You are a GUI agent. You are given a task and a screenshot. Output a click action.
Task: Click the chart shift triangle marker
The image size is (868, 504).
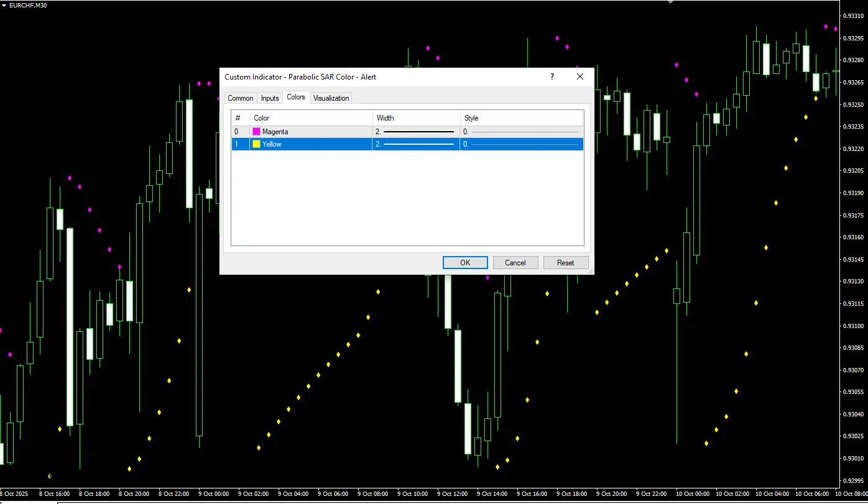coord(670,2)
